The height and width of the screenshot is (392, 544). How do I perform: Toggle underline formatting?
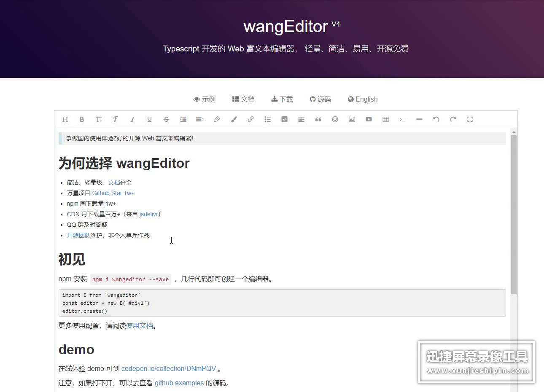tap(149, 119)
